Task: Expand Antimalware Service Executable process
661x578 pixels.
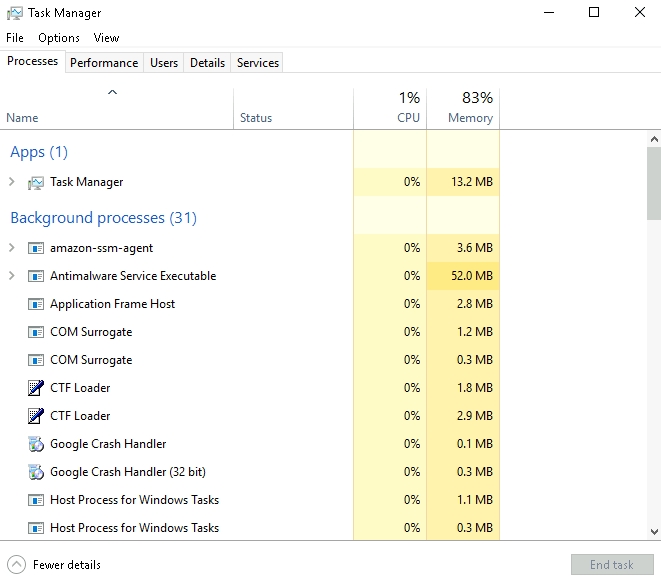Action: (12, 276)
